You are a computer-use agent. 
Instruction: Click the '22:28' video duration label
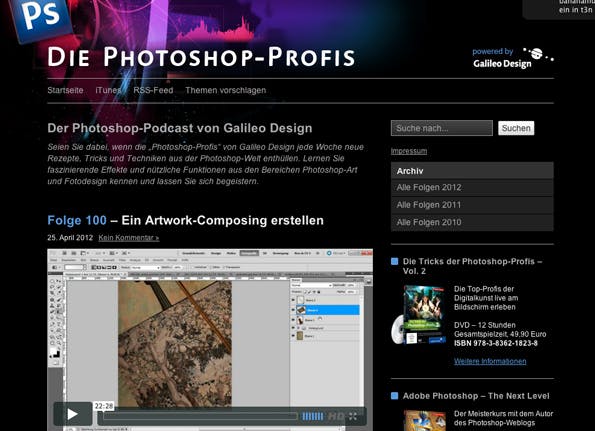(x=104, y=406)
